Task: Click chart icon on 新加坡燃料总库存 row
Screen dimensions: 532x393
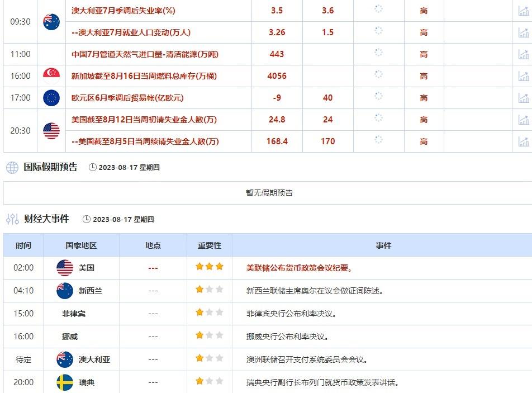Action: tap(524, 76)
